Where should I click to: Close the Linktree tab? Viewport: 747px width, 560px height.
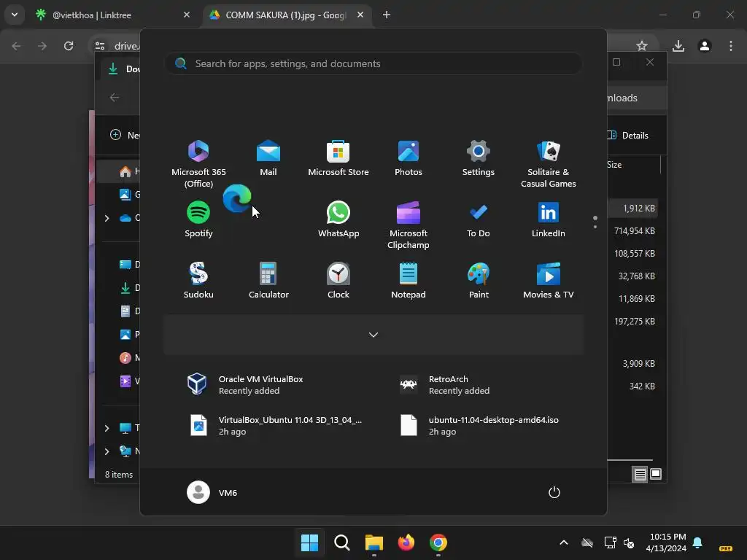(187, 15)
